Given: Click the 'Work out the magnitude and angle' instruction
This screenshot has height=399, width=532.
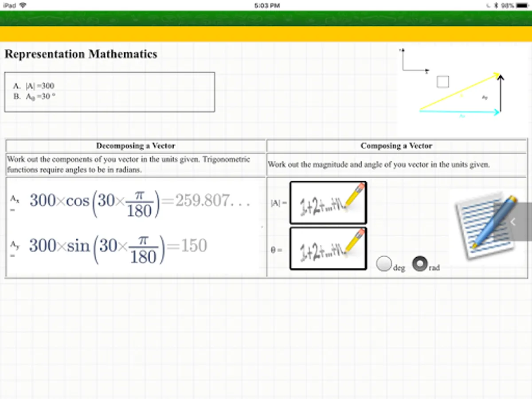Looking at the screenshot, I should 379,164.
